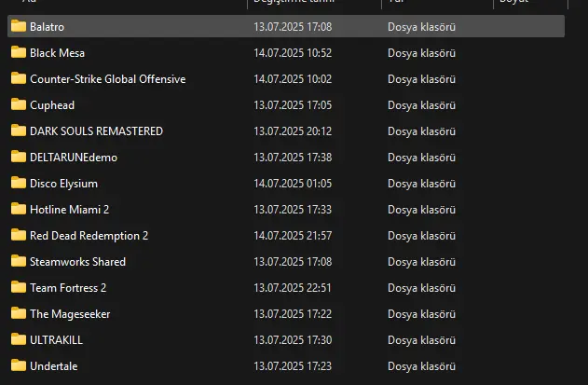Image resolution: width=588 pixels, height=385 pixels.
Task: Click Undertale date 13.07.2025 17:23
Action: [293, 366]
